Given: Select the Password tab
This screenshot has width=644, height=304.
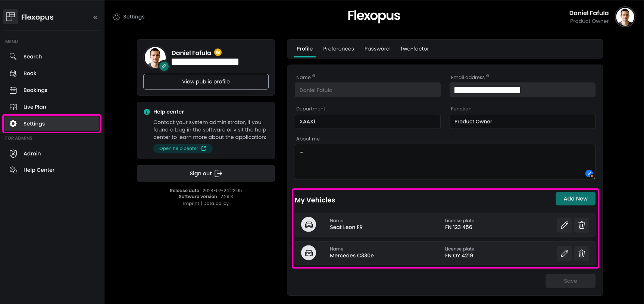Looking at the screenshot, I should (377, 49).
